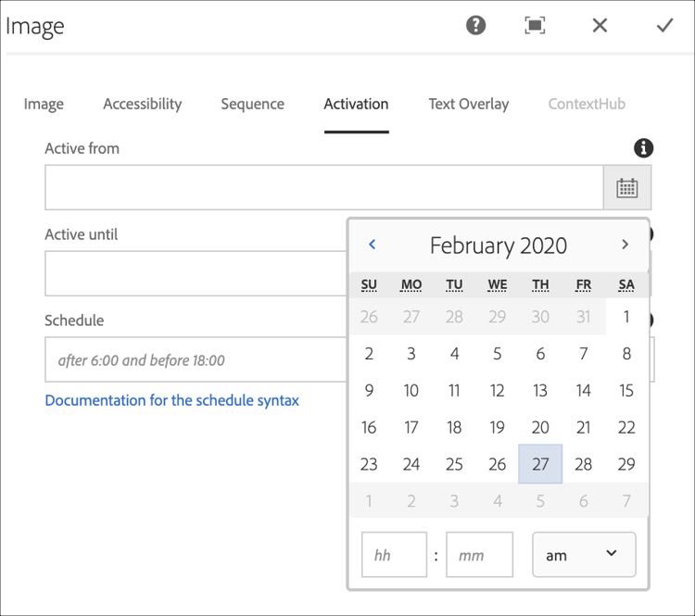Viewport: 695px width, 616px height.
Task: Pick February 14 in the calendar
Action: click(583, 391)
